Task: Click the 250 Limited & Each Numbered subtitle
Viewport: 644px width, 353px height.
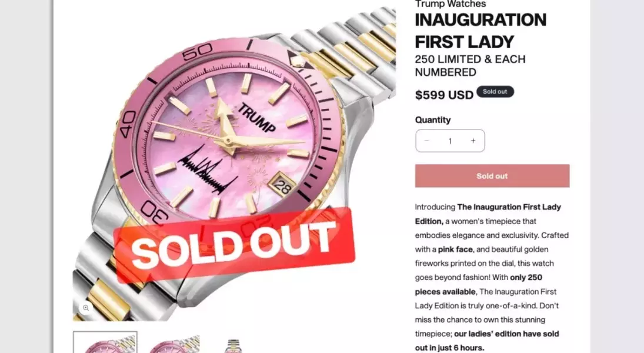Action: point(471,66)
